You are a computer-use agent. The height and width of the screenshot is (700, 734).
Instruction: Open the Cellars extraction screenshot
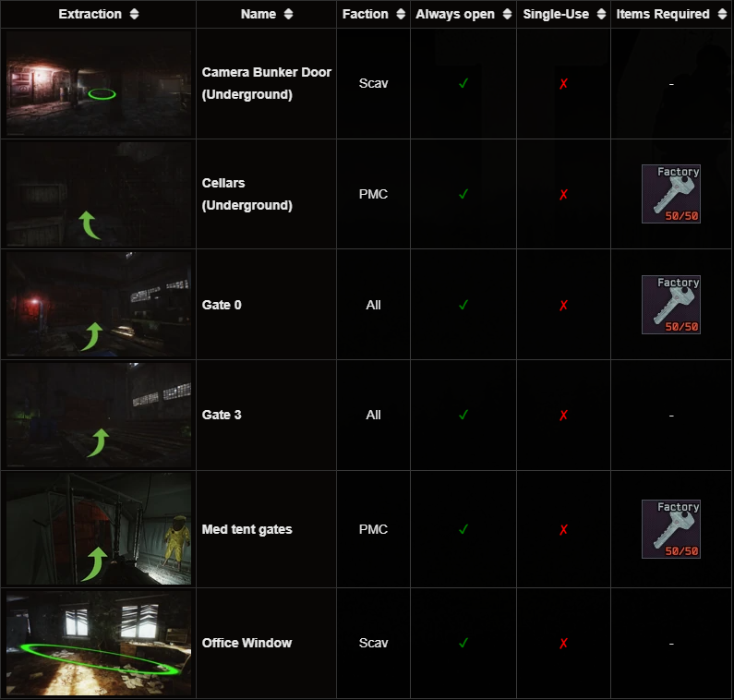point(99,194)
